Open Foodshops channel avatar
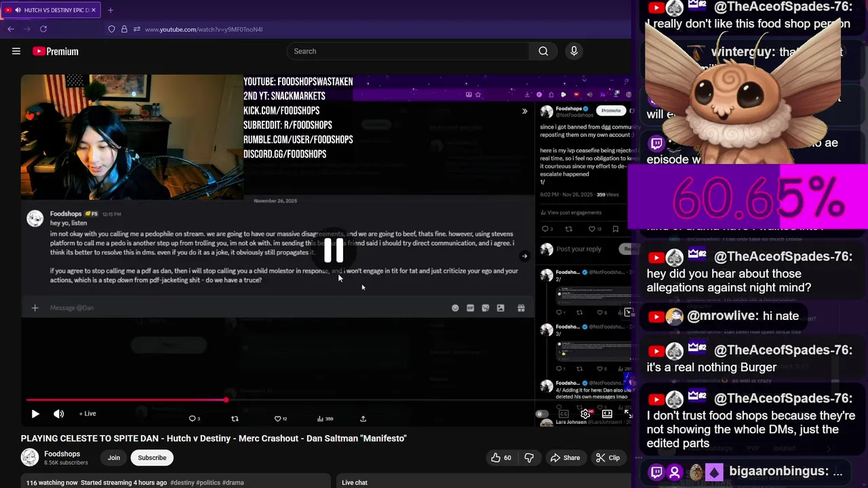Image resolution: width=868 pixels, height=488 pixels. point(30,457)
